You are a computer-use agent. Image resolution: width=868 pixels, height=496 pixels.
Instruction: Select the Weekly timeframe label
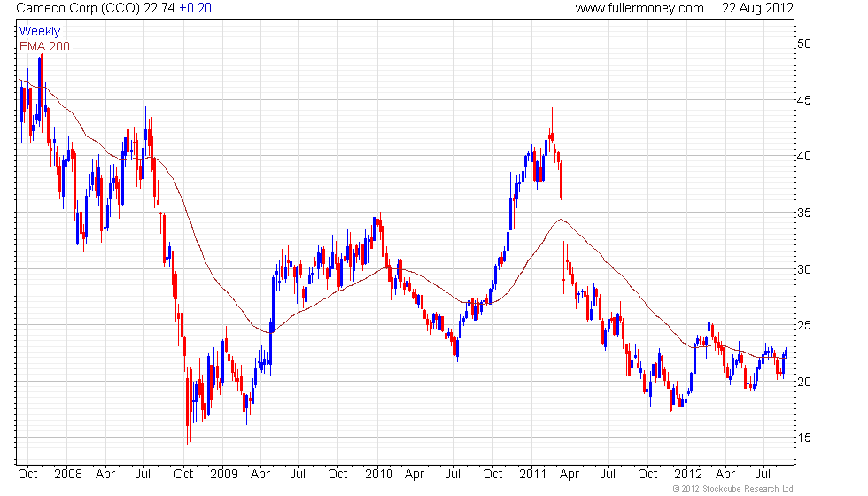[x=40, y=32]
